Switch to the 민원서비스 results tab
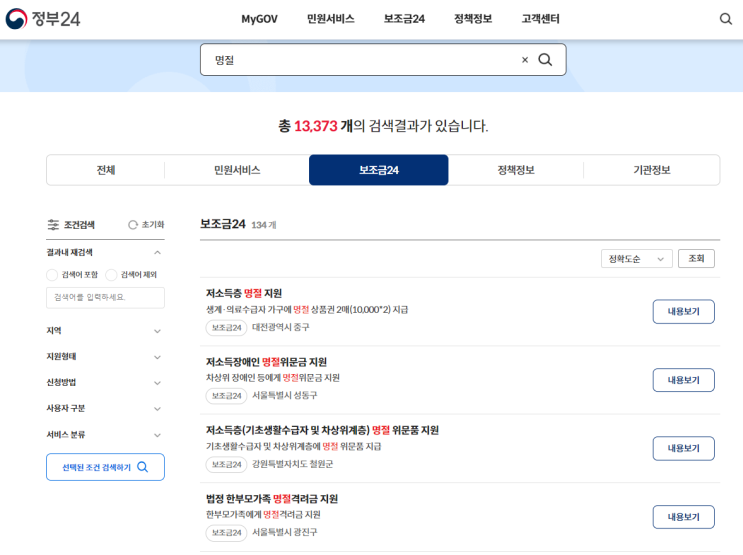Screen dimensions: 743x555 click(237, 170)
